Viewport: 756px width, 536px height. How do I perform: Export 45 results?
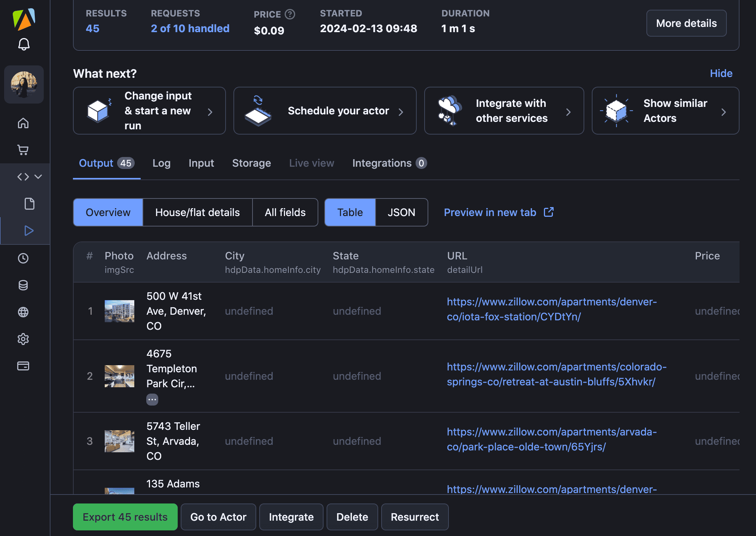tap(125, 517)
